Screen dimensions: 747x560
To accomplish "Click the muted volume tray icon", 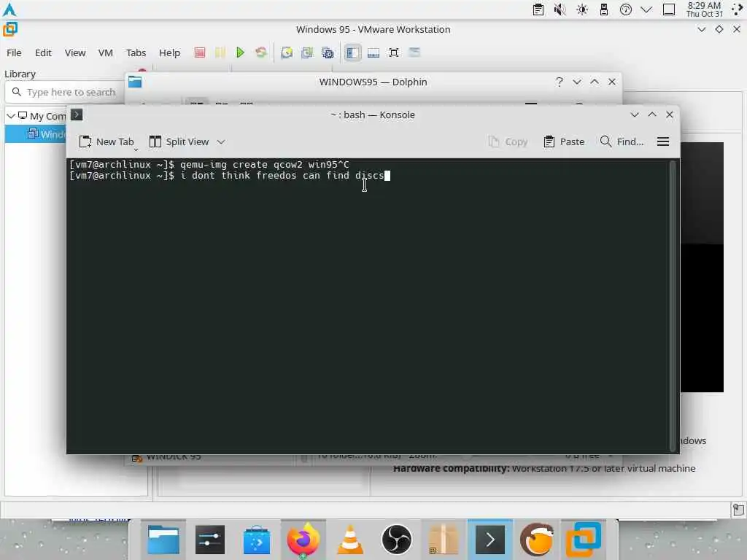I will click(560, 9).
